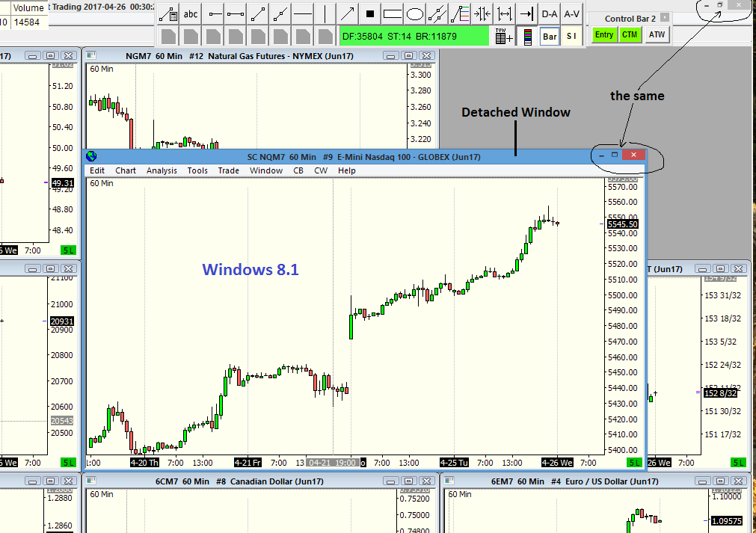The image size is (756, 533).
Task: Click the globe icon of the NQM7 window
Action: [91, 156]
